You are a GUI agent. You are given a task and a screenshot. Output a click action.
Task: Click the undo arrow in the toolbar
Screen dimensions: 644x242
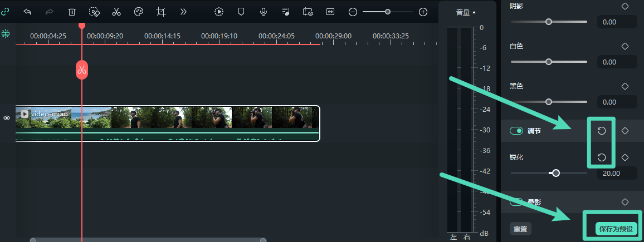tap(27, 12)
